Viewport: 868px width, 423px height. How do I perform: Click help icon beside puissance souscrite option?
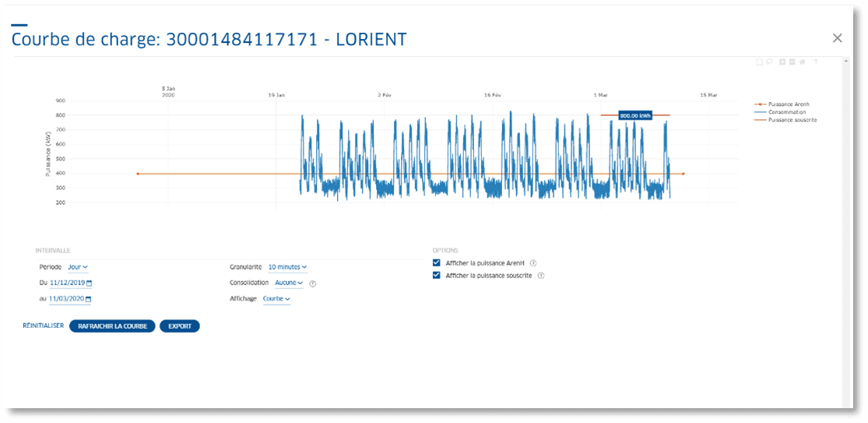pyautogui.click(x=540, y=276)
